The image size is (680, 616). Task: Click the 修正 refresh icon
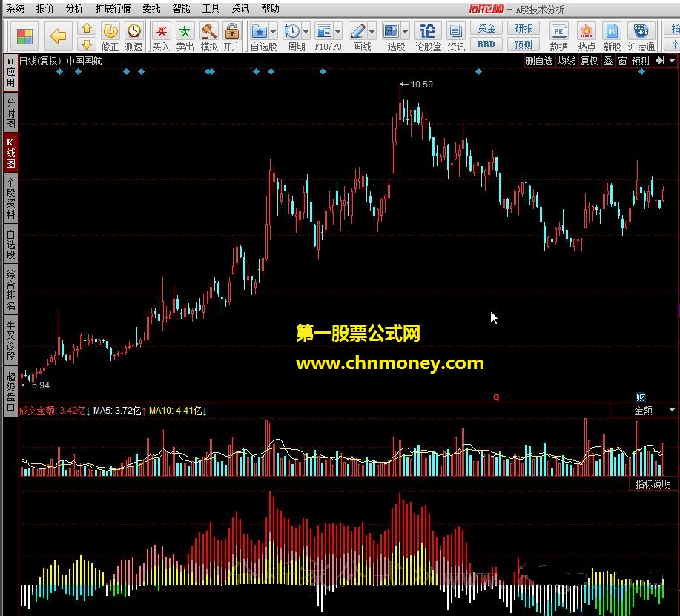tap(110, 31)
